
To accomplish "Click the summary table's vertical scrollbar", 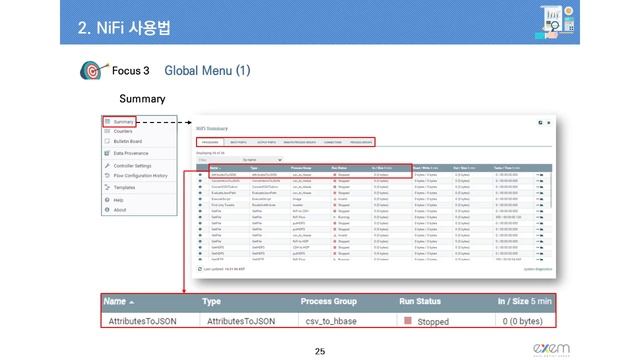I will pyautogui.click(x=551, y=190).
